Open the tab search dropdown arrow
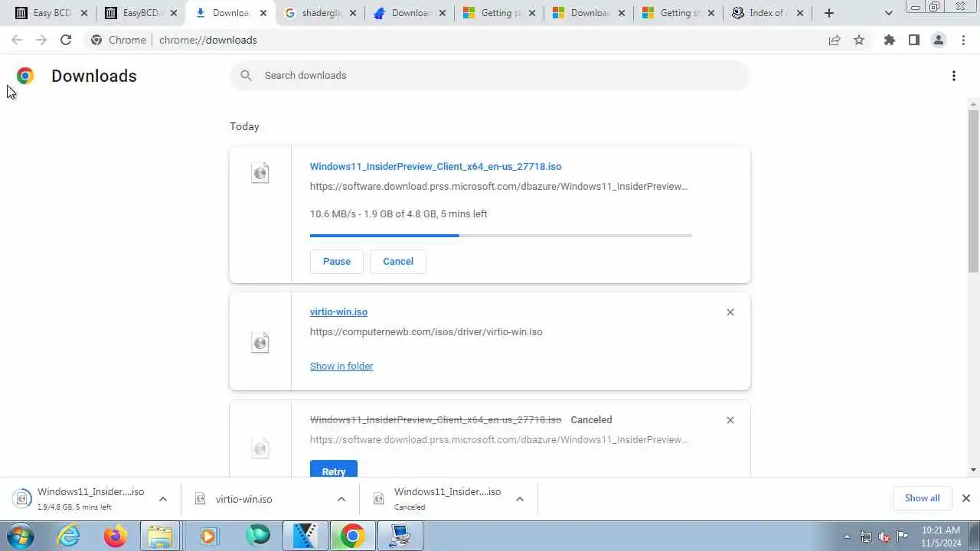This screenshot has height=551, width=980. click(x=888, y=13)
